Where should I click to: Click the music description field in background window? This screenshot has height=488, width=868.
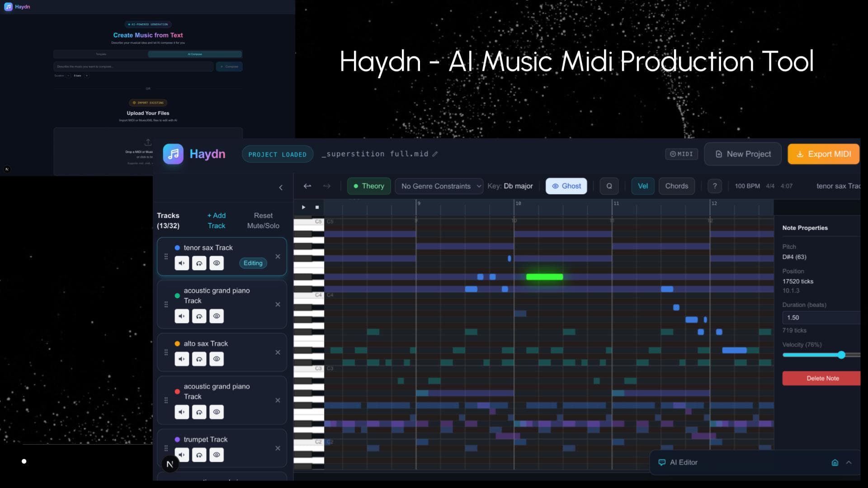point(133,66)
